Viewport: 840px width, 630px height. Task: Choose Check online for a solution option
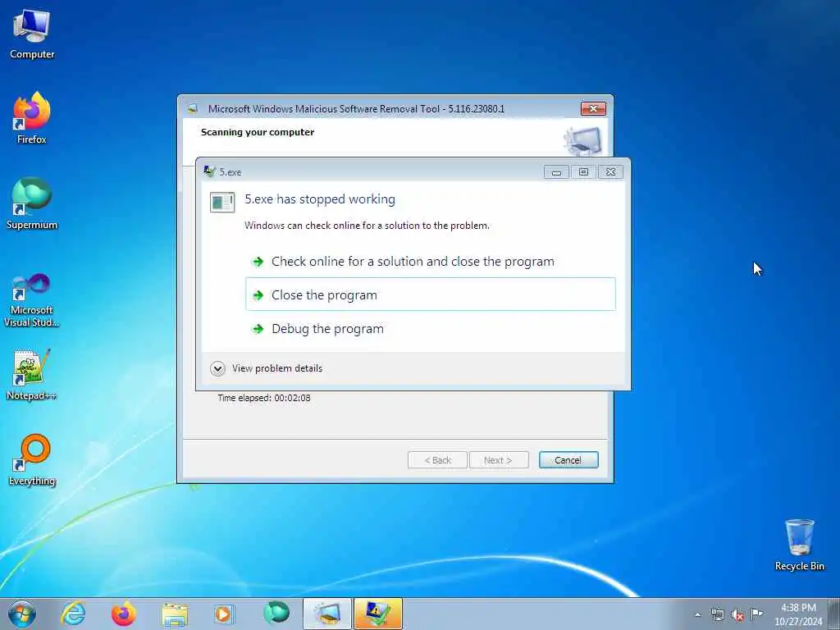(431, 262)
